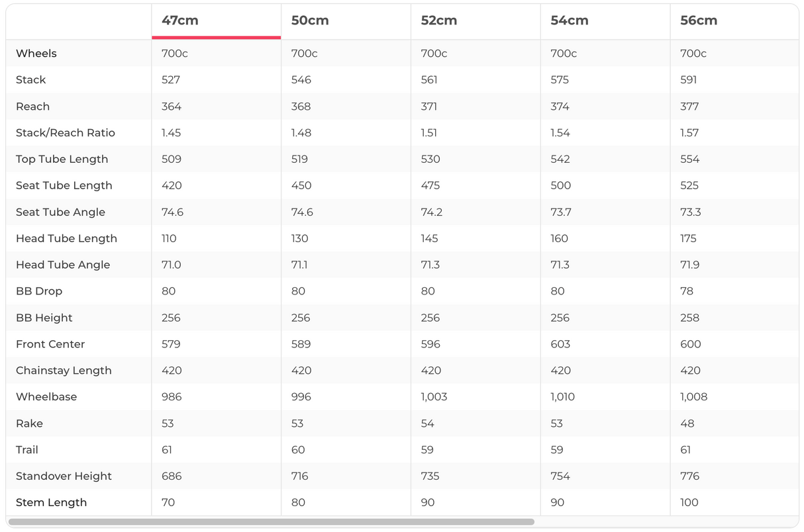Select the Wheelbase row label
This screenshot has height=532, width=804.
coord(46,397)
